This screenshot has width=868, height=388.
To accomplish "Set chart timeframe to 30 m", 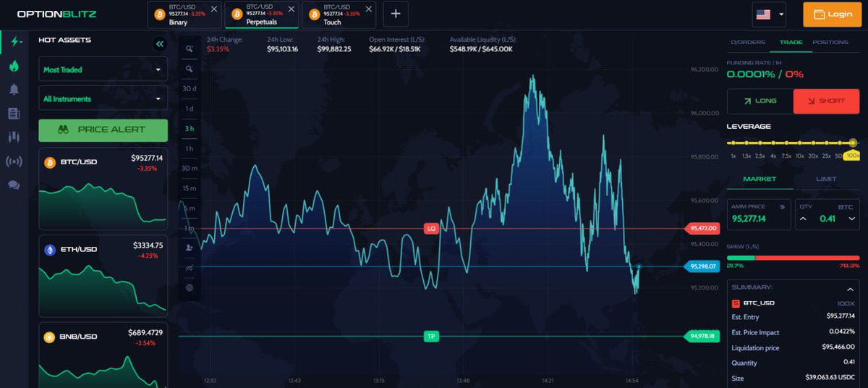I will point(190,168).
